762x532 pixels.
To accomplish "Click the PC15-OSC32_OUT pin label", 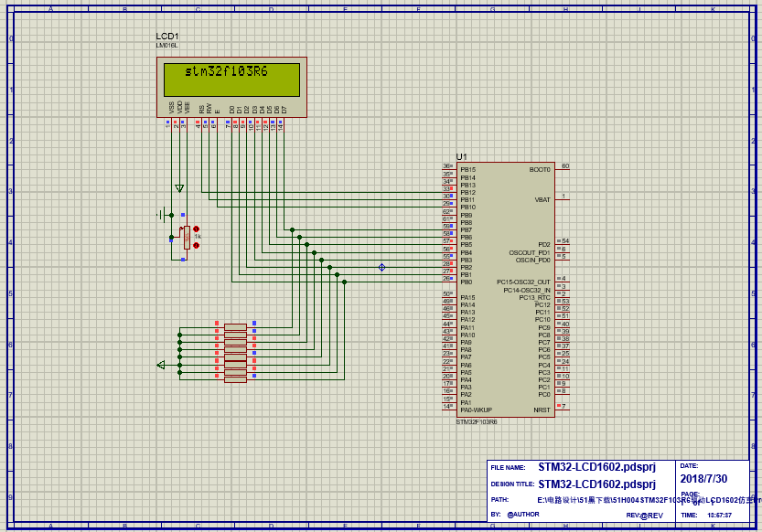I will point(523,282).
